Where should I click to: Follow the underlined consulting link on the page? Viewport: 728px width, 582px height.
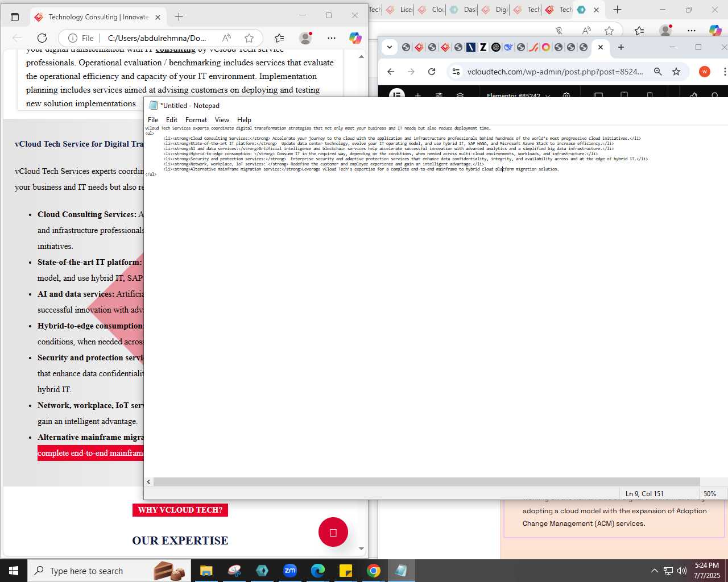click(175, 50)
